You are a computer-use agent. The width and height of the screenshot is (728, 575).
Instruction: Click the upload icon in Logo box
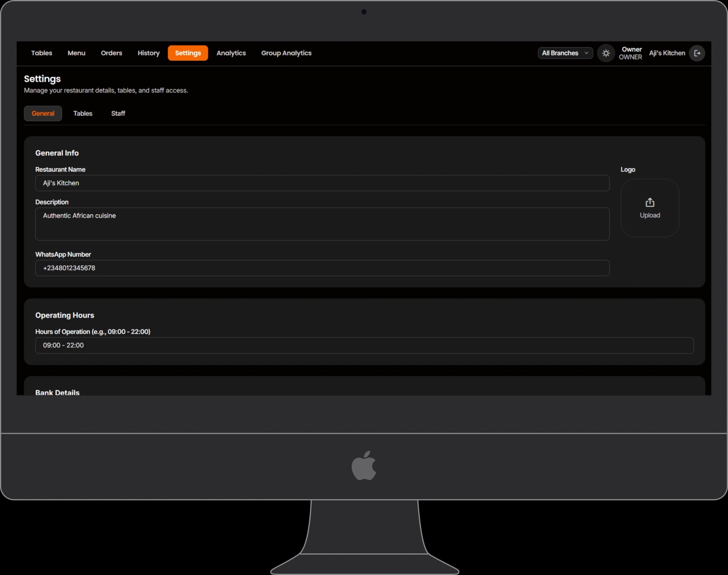point(650,202)
